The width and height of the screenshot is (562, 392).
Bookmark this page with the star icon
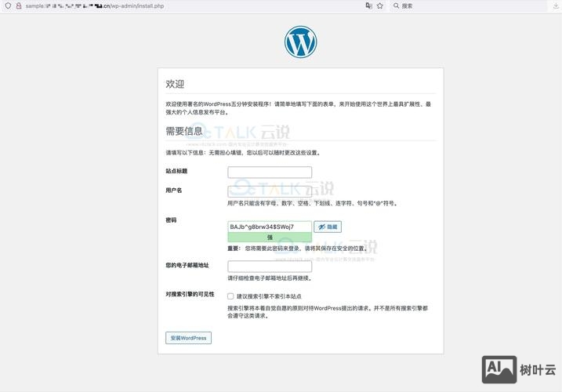[x=380, y=5]
